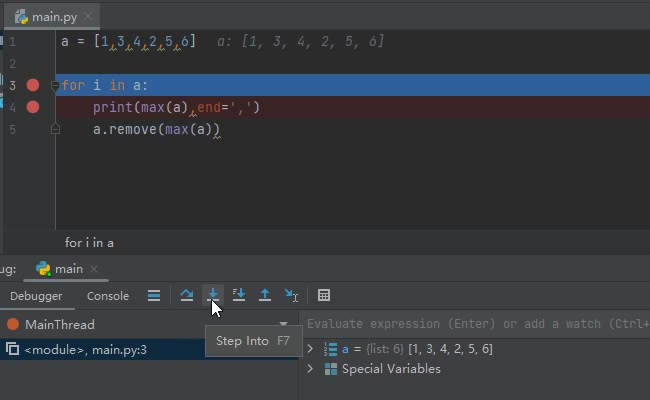Image resolution: width=650 pixels, height=400 pixels.
Task: Open the MainThread dropdown
Action: click(283, 324)
